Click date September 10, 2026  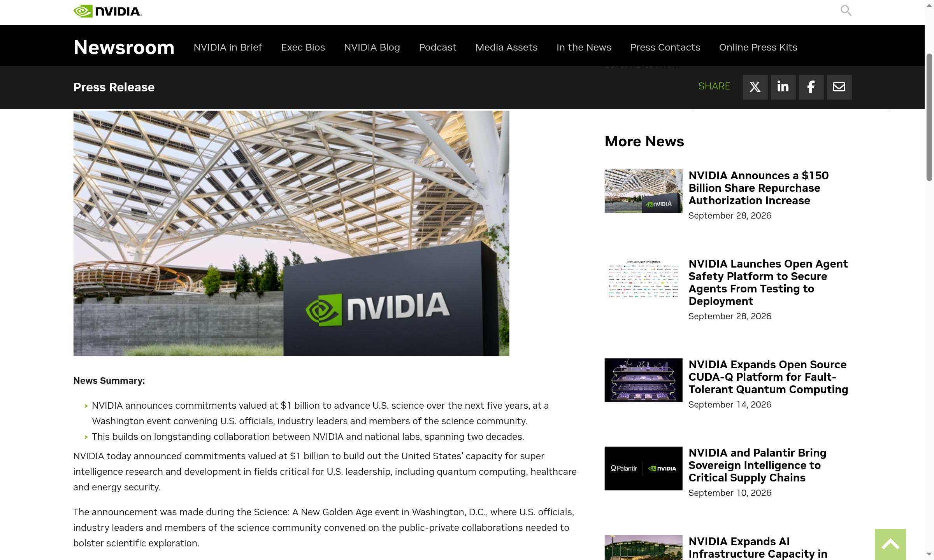(x=730, y=493)
